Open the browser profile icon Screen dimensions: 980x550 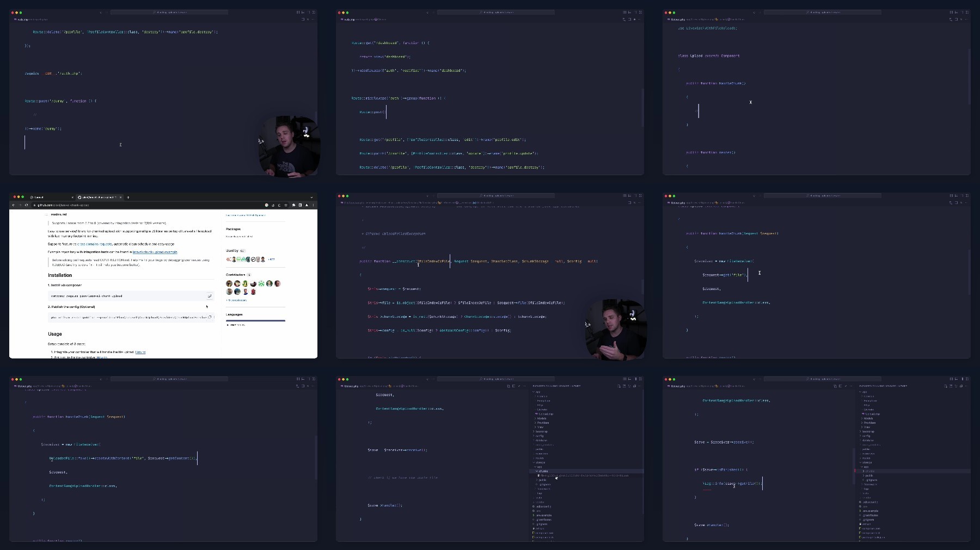coord(307,205)
